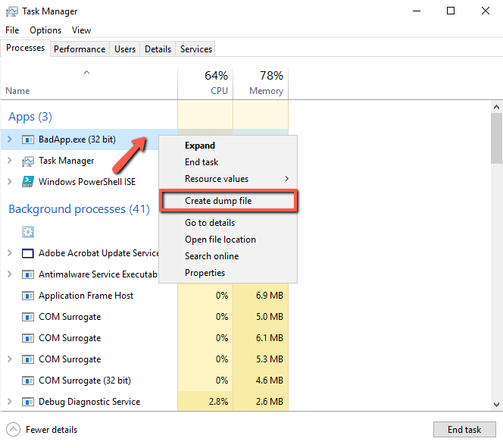Switch to the Users tab
The image size is (503, 448).
[125, 49]
